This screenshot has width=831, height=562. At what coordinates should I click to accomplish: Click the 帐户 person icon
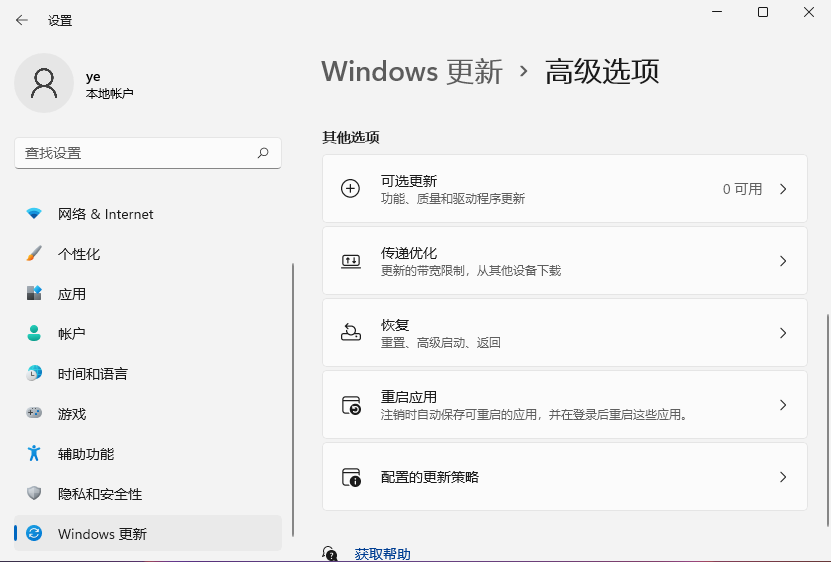[x=34, y=333]
